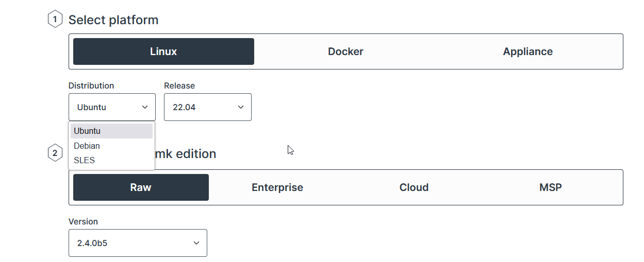Screen dimensions: 644x262
Task: Choose the Appliance platform tab
Action: click(x=527, y=51)
